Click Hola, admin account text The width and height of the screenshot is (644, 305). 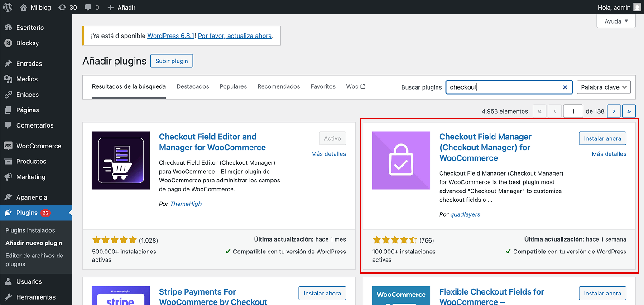click(614, 7)
